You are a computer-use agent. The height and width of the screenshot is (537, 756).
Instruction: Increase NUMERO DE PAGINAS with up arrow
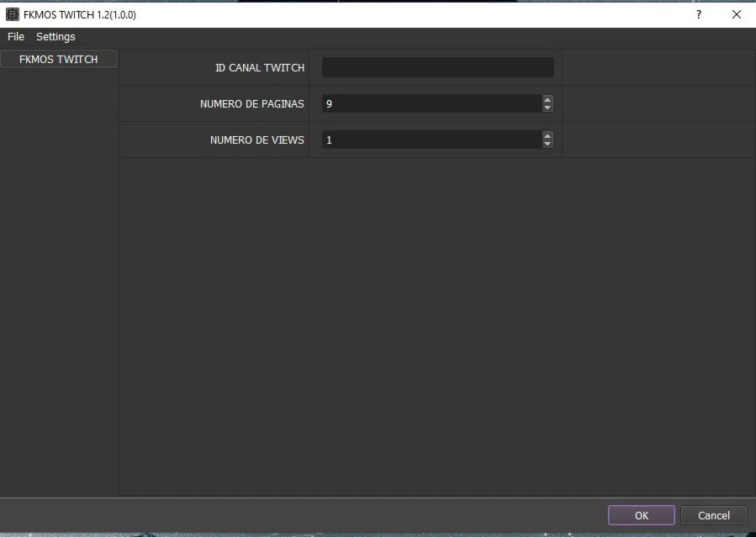547,99
